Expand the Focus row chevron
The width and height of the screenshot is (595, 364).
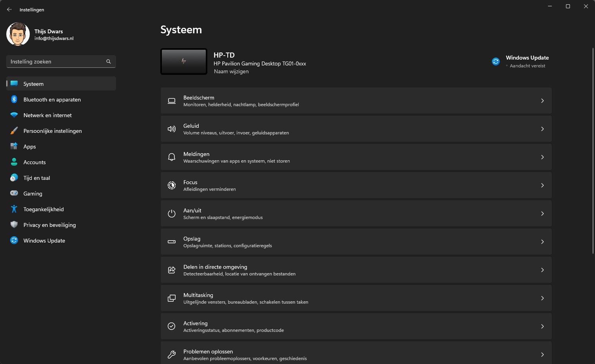click(542, 185)
